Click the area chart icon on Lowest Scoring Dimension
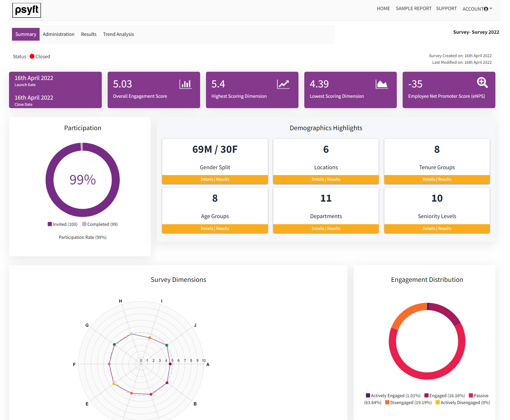 click(382, 84)
